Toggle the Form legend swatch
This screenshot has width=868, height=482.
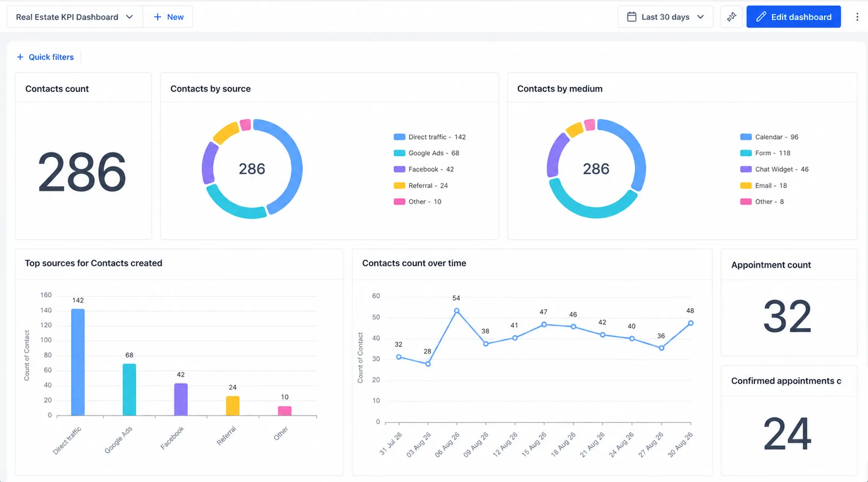pos(746,153)
